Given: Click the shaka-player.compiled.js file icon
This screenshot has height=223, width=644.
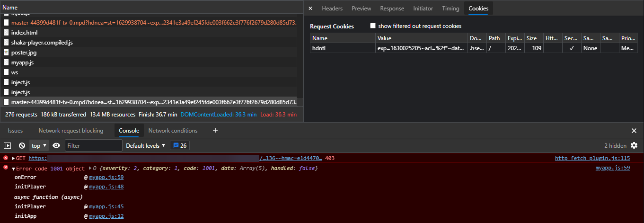Looking at the screenshot, I should (x=6, y=43).
